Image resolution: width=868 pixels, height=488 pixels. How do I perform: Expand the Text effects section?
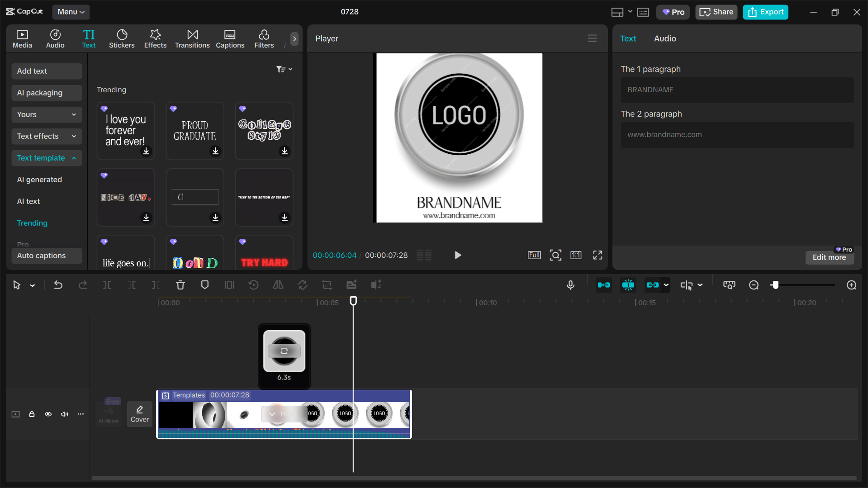(46, 136)
